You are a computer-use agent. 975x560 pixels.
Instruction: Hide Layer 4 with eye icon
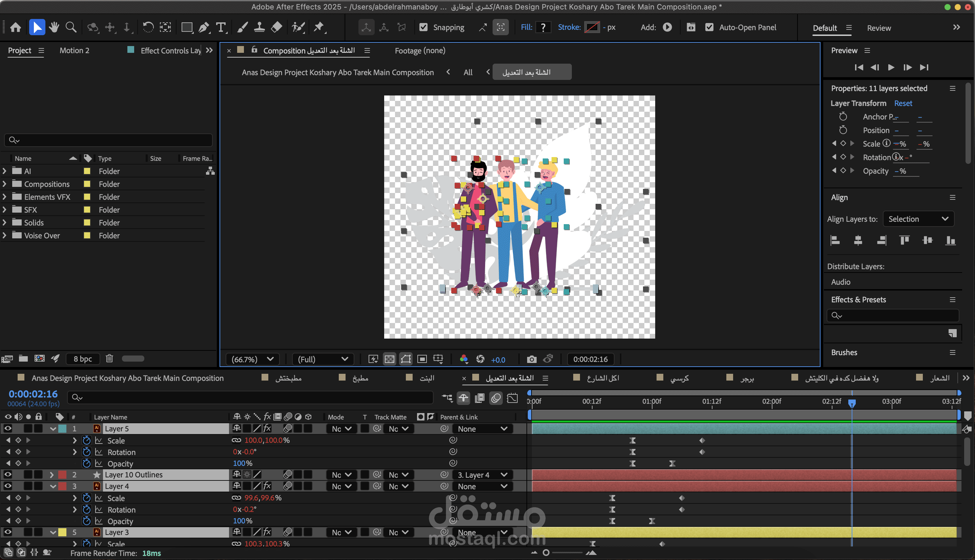click(x=8, y=486)
